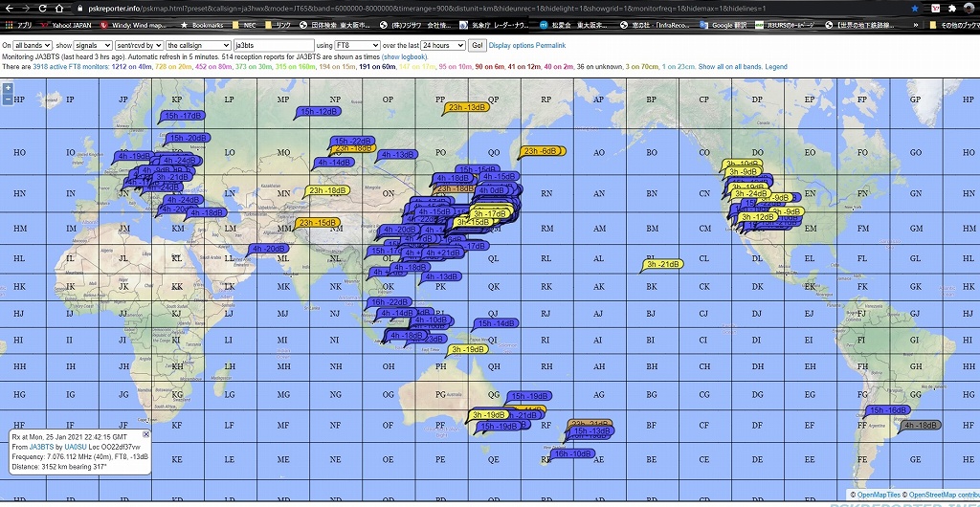Open the browser profile avatar
This screenshot has height=507, width=980.
click(970, 9)
